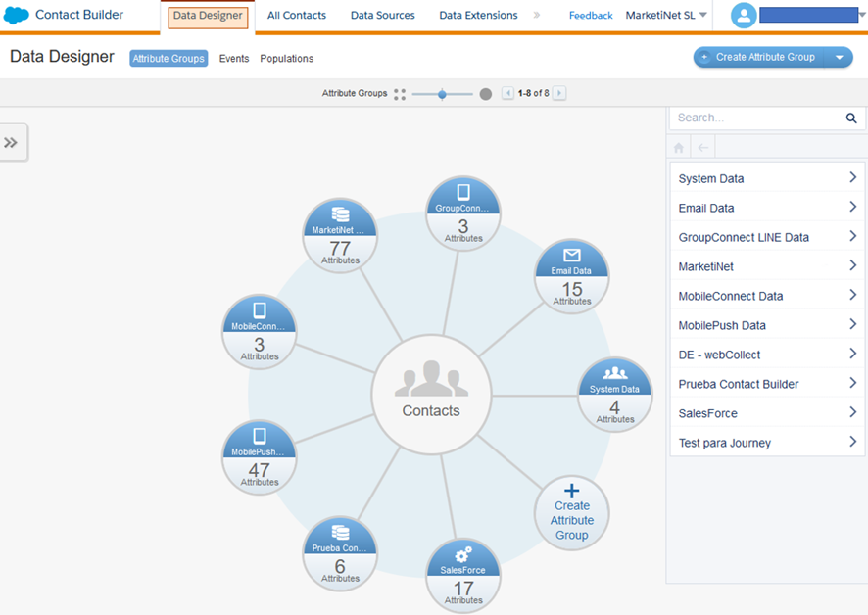The height and width of the screenshot is (615, 868).
Task: Adjust the Attribute Groups zoom slider
Action: (442, 94)
